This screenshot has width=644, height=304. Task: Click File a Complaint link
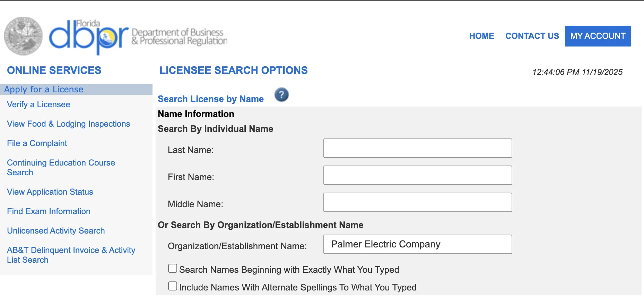point(37,143)
